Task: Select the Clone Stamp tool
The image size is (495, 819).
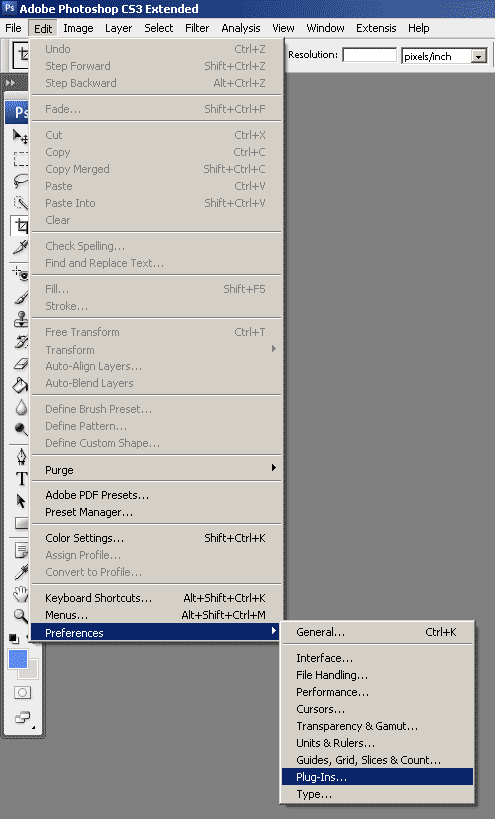Action: pyautogui.click(x=20, y=319)
